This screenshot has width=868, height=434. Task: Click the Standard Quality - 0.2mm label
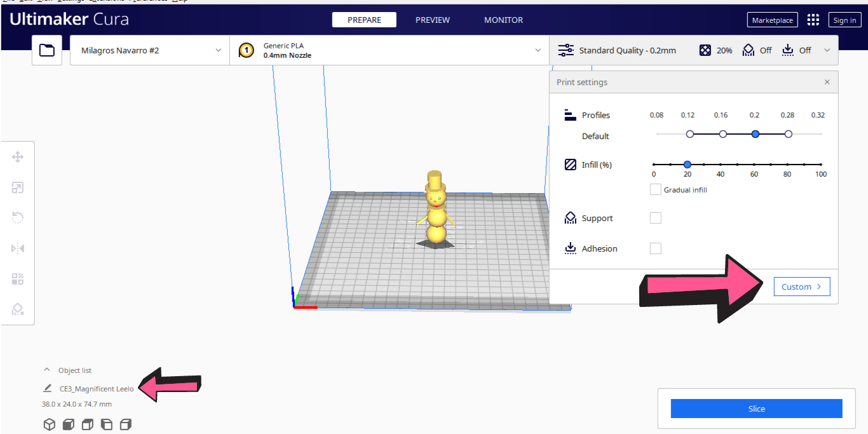pos(627,50)
